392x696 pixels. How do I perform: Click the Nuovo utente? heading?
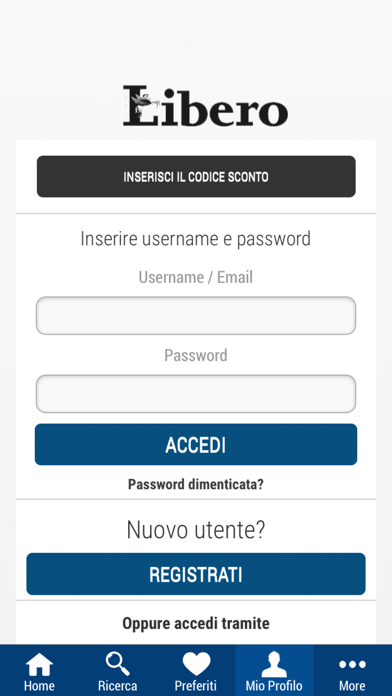tap(196, 530)
